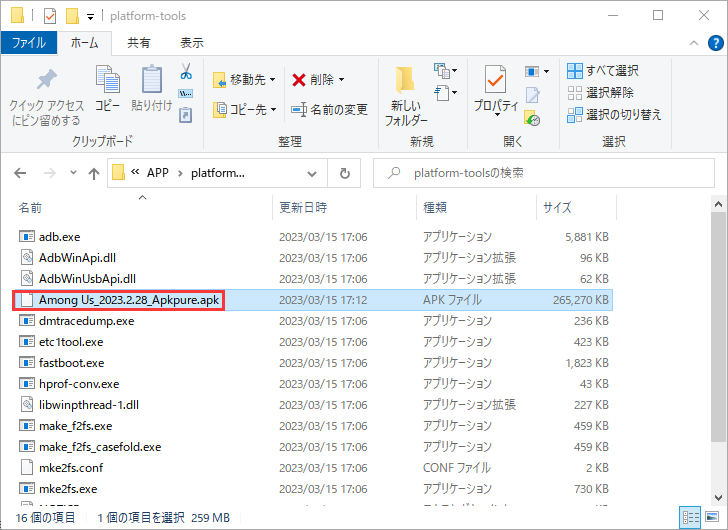Switch to large thumbnails view icon
Viewport: 728px width, 530px height.
point(712,517)
